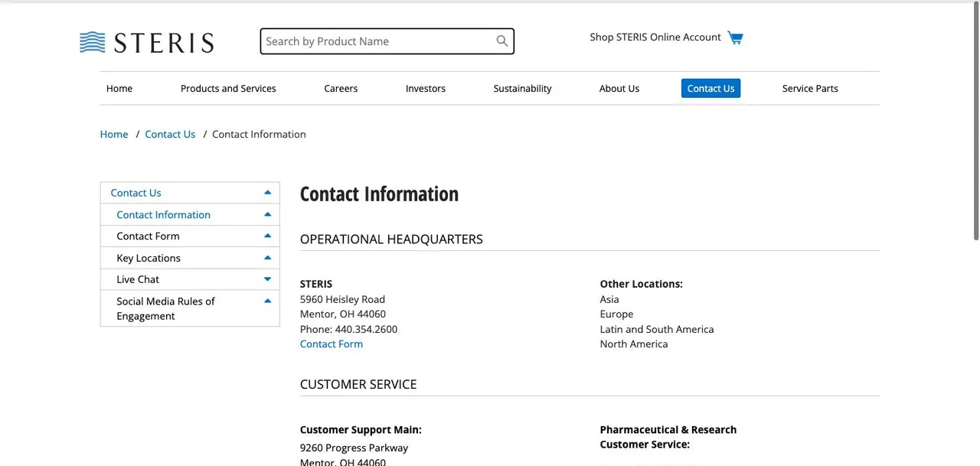Select Contact Information in the sidebar
The height and width of the screenshot is (466, 980).
click(x=163, y=214)
